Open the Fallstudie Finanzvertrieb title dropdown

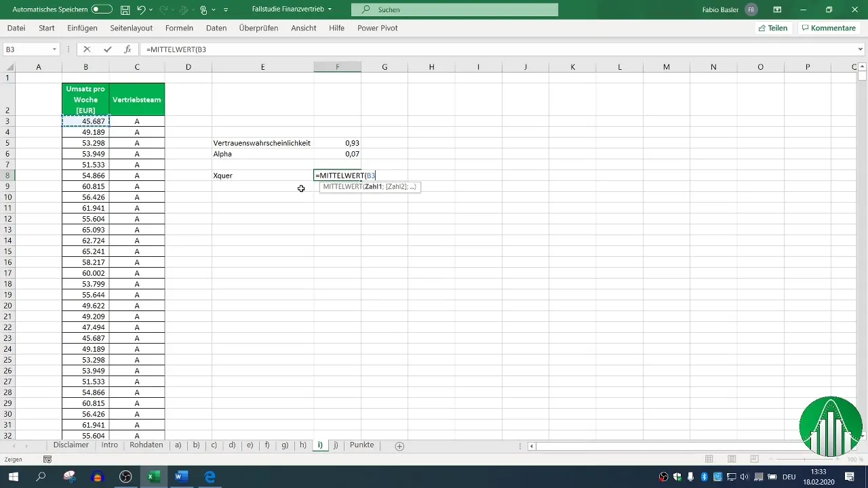coord(330,9)
